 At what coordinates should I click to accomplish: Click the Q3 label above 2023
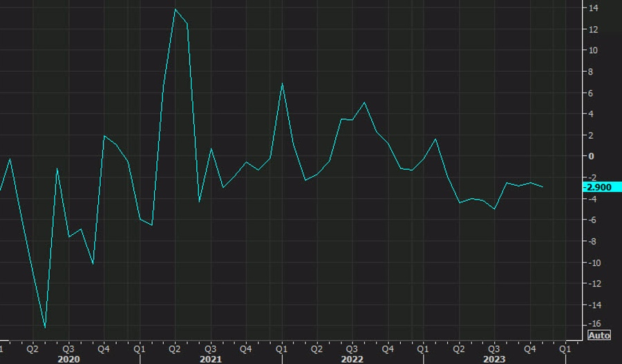tap(493, 349)
